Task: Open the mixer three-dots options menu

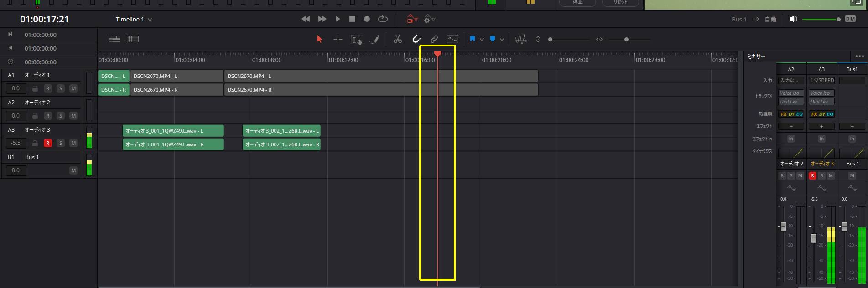Action: 859,57
